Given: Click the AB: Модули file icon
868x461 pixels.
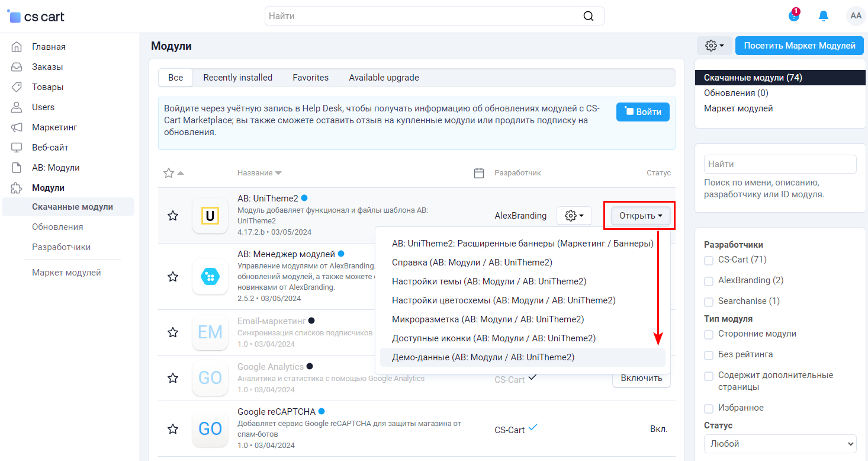Looking at the screenshot, I should 17,168.
